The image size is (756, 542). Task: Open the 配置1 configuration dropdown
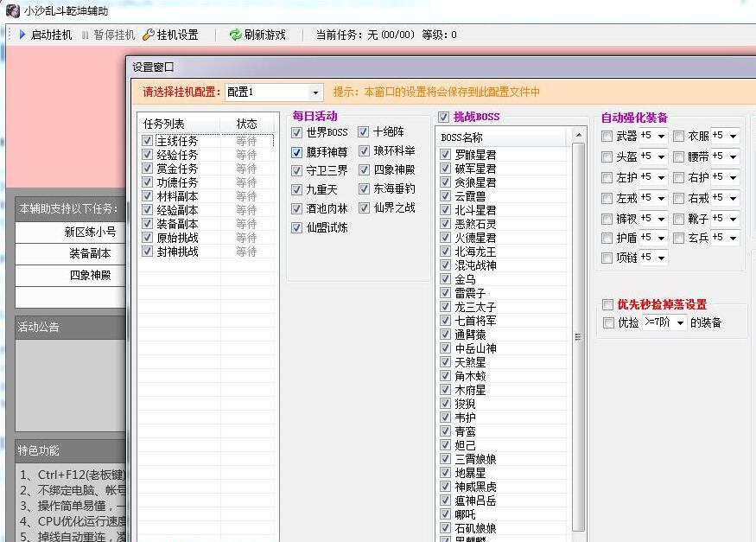314,91
